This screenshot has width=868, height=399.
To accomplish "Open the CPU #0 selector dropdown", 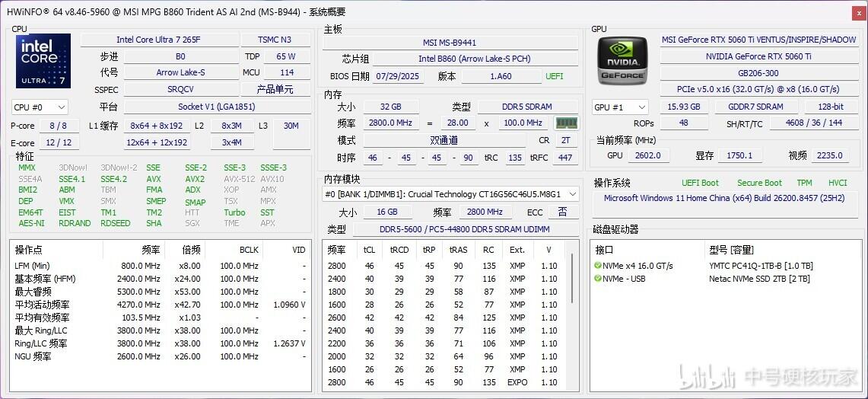I will [x=40, y=107].
